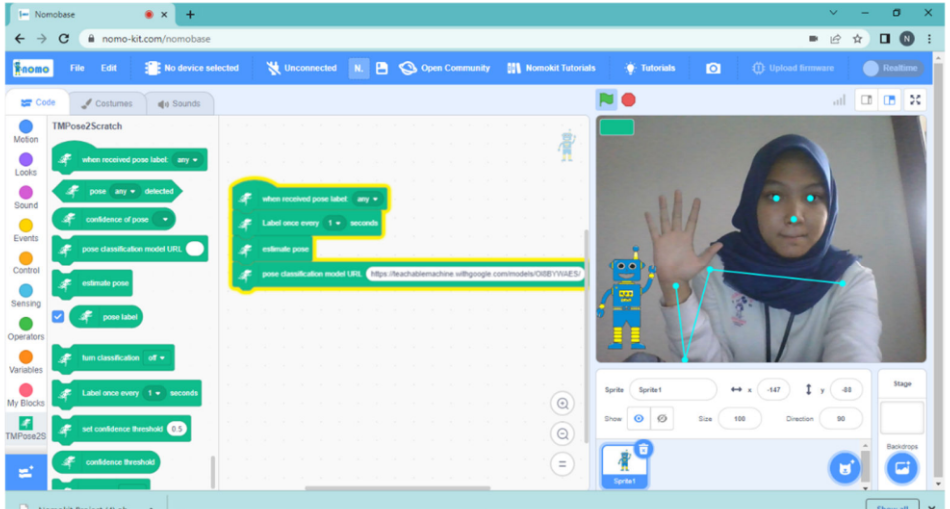Click the camera screenshot icon in toolbar

click(x=713, y=68)
